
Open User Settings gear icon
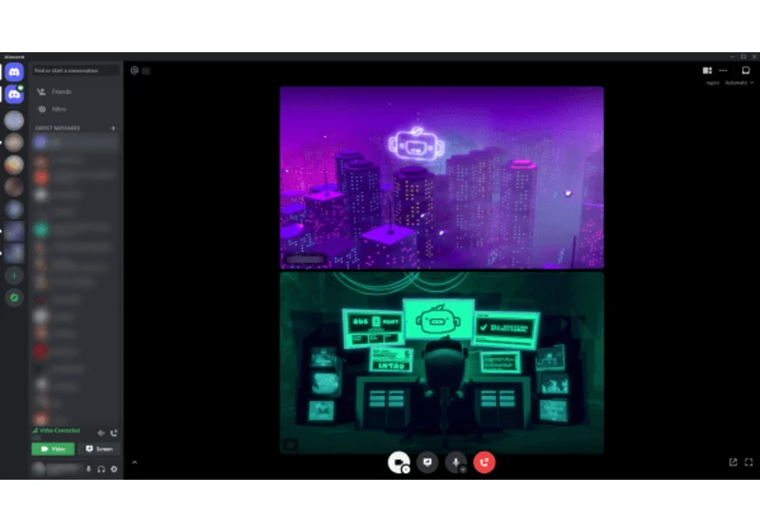coord(114,469)
